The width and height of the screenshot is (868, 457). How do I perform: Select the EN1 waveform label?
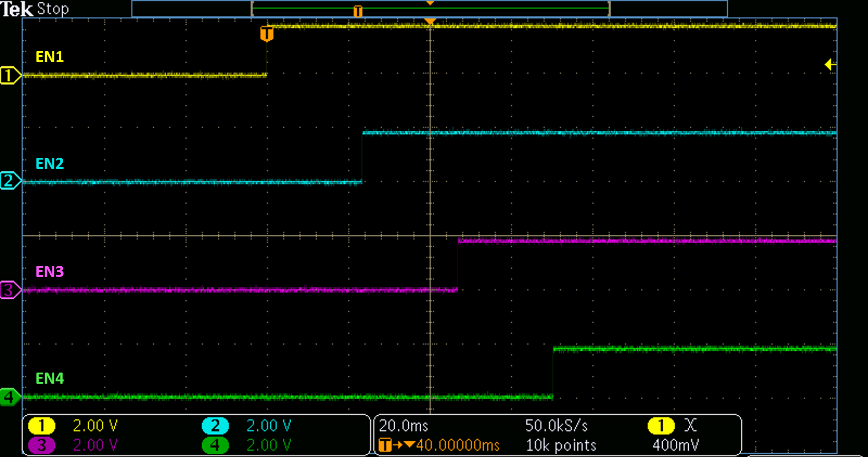pyautogui.click(x=50, y=58)
